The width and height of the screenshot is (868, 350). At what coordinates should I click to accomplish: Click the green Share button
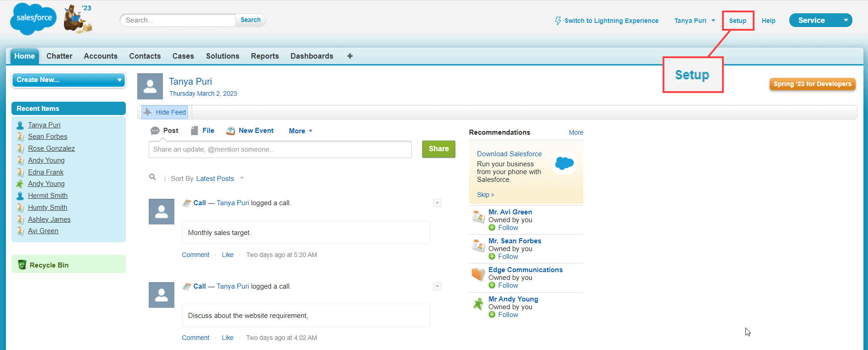(439, 149)
